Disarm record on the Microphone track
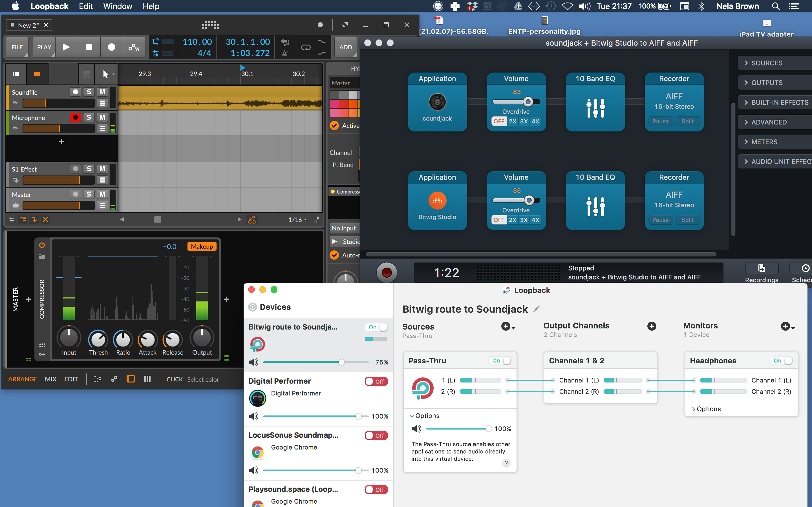The width and height of the screenshot is (812, 507). [75, 117]
